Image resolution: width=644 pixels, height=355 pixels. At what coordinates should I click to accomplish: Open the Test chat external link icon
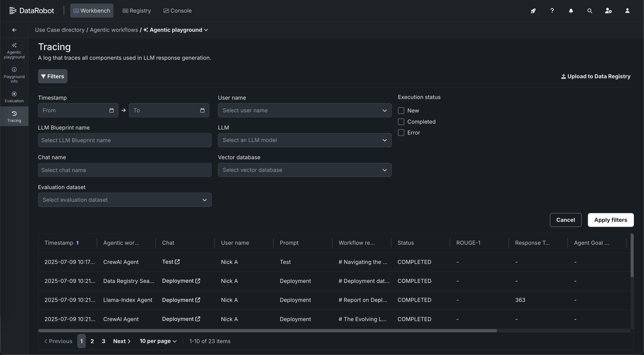[177, 262]
